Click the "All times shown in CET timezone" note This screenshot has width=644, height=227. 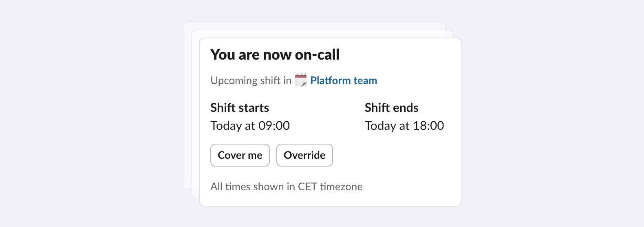(286, 187)
